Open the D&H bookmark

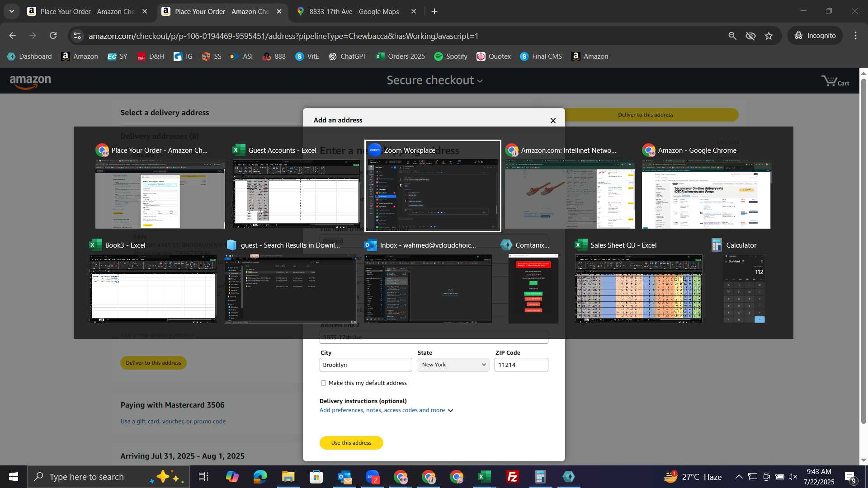pos(151,56)
